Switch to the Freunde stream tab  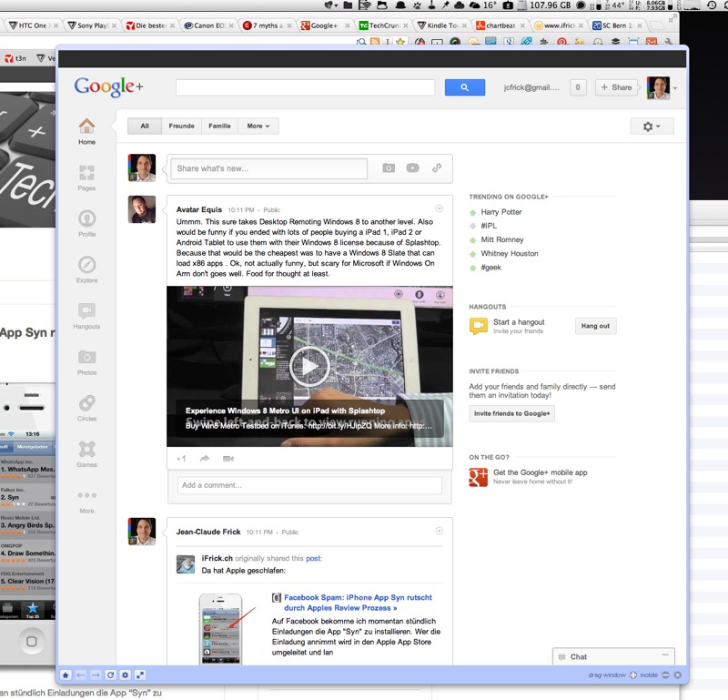[x=181, y=127]
